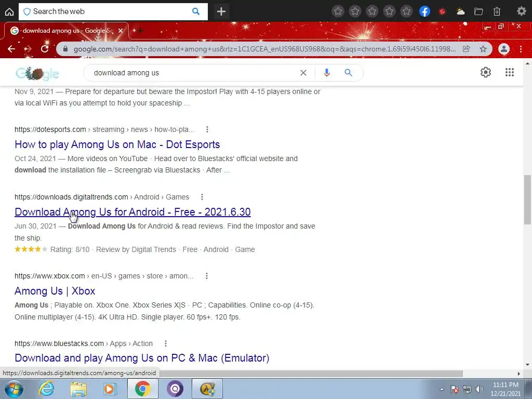Screen dimensions: 532x399
Task: Open a new Chrome tab with plus
Action: [x=140, y=31]
